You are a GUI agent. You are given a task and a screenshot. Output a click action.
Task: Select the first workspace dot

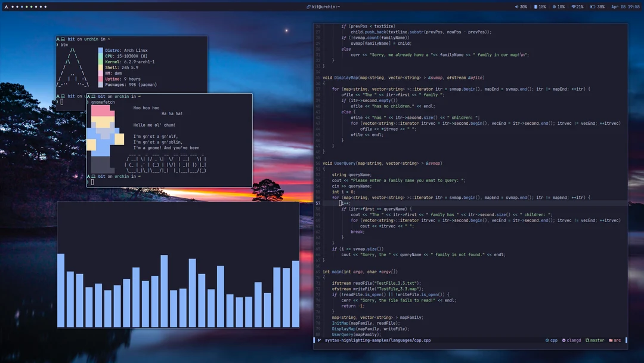click(x=13, y=6)
